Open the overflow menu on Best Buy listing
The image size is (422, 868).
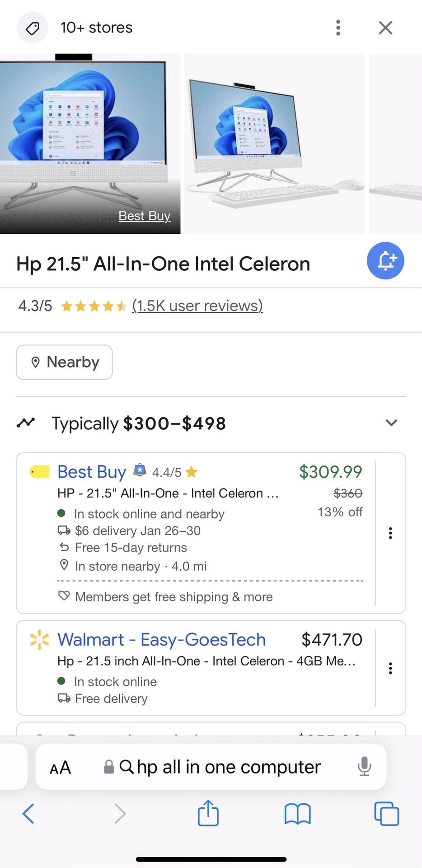coord(390,533)
